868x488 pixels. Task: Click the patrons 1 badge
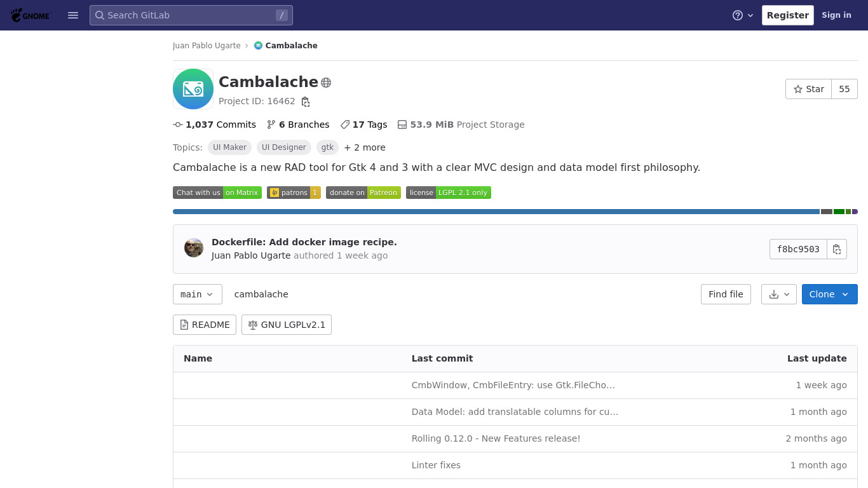click(294, 193)
